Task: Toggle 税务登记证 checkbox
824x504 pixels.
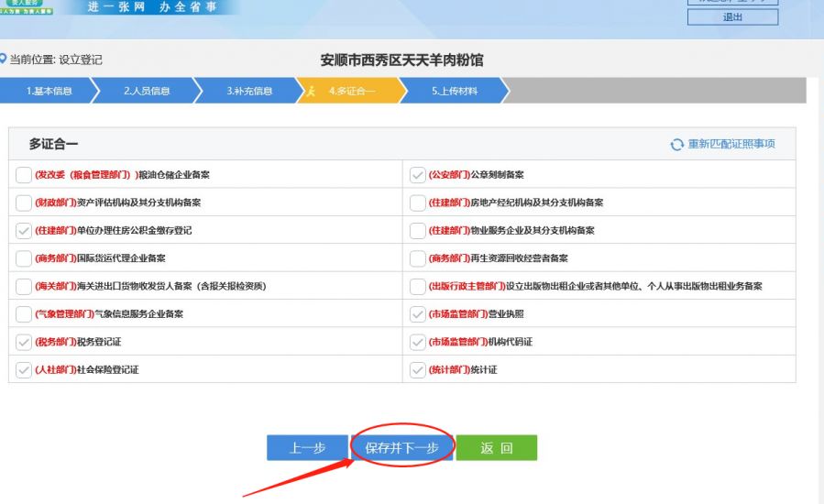Action: pyautogui.click(x=24, y=342)
